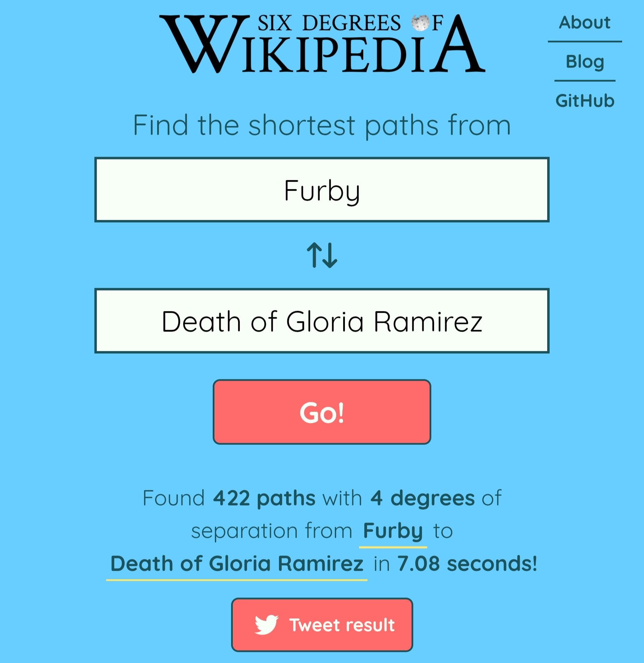The height and width of the screenshot is (663, 644).
Task: Focus the source page field containing Furby
Action: [x=322, y=190]
